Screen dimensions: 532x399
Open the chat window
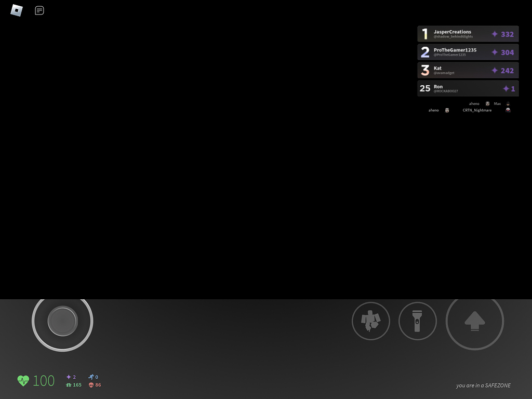(x=39, y=10)
